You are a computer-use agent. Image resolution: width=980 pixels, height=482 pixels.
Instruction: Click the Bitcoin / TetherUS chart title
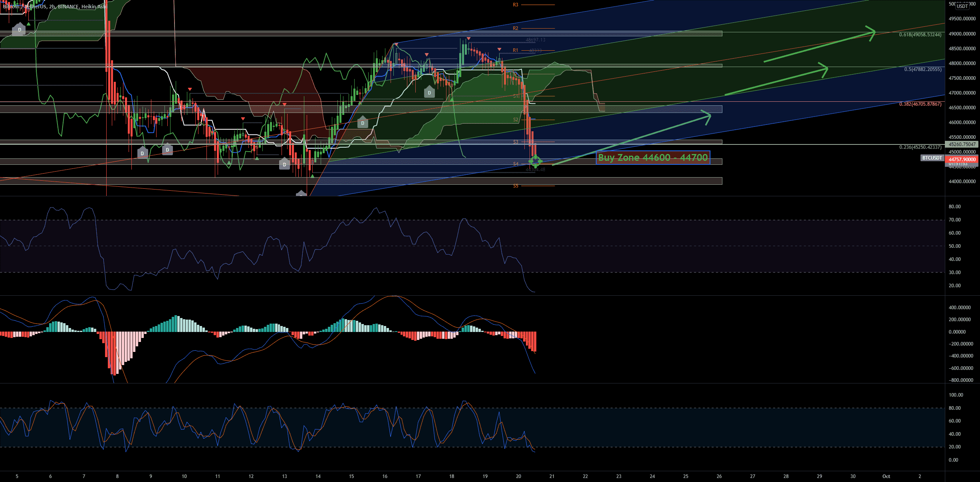[x=55, y=6]
